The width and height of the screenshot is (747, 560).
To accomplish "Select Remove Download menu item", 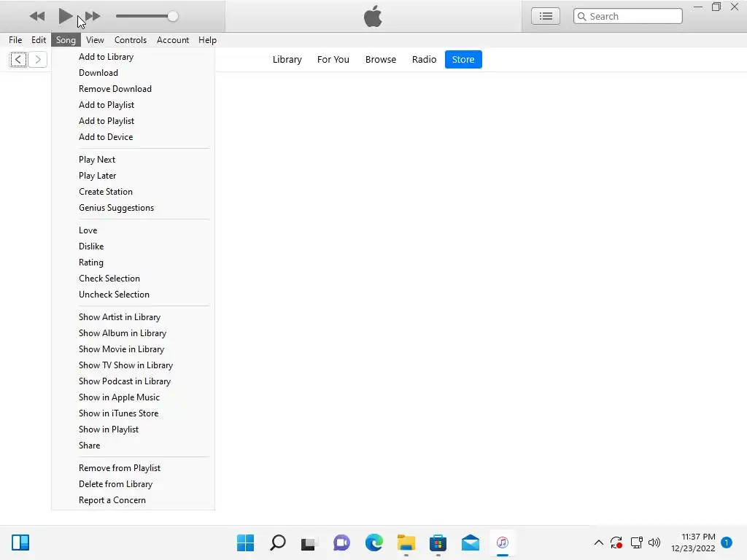I will pos(133,89).
